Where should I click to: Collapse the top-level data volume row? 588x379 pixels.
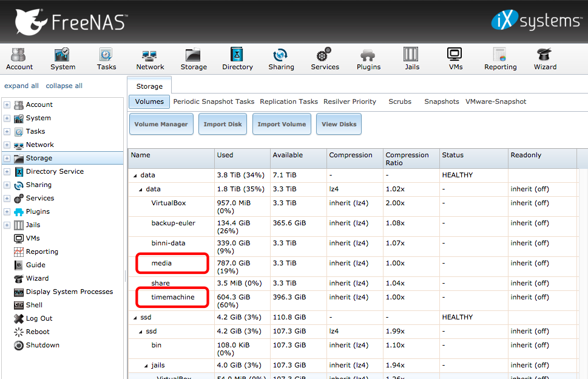pos(135,176)
